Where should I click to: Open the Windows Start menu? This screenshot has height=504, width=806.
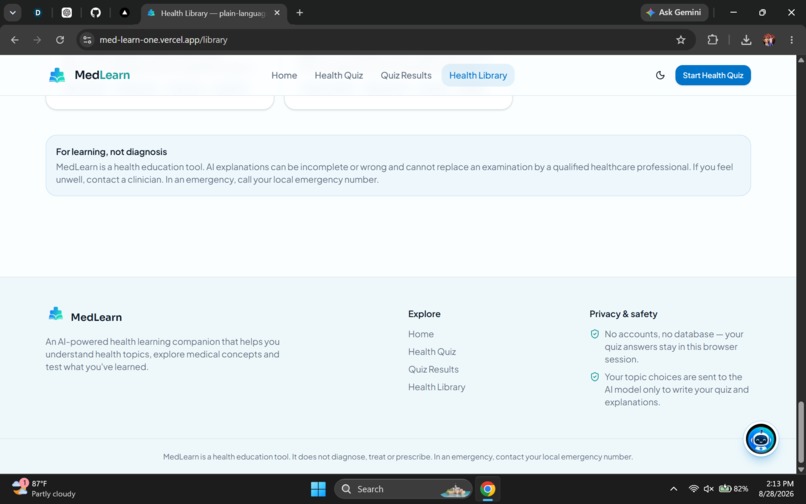point(318,489)
